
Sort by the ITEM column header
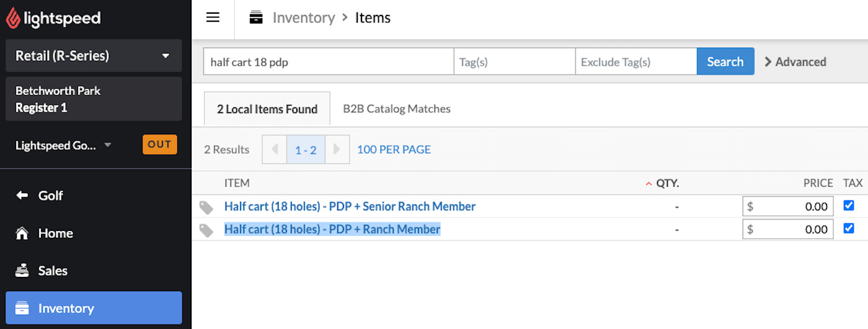tap(237, 183)
